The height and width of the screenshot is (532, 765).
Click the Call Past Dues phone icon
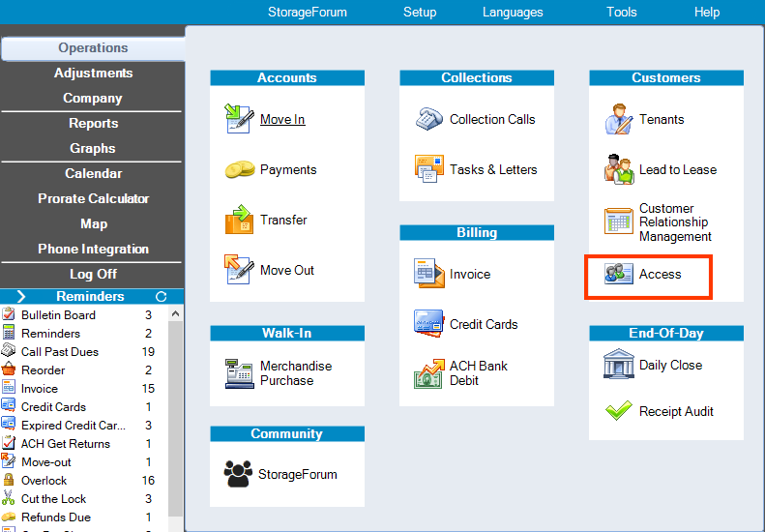click(x=9, y=351)
